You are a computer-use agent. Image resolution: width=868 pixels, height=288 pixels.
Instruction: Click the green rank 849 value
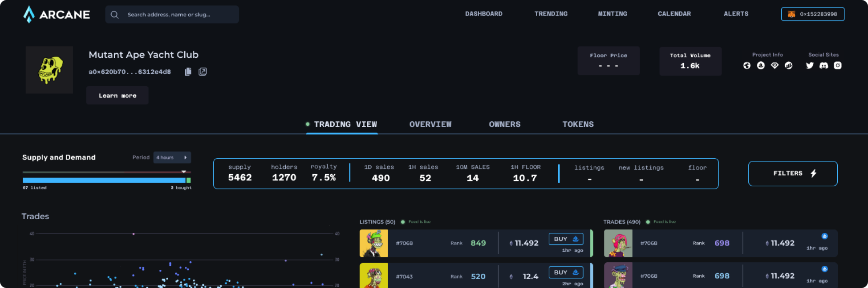click(x=478, y=243)
